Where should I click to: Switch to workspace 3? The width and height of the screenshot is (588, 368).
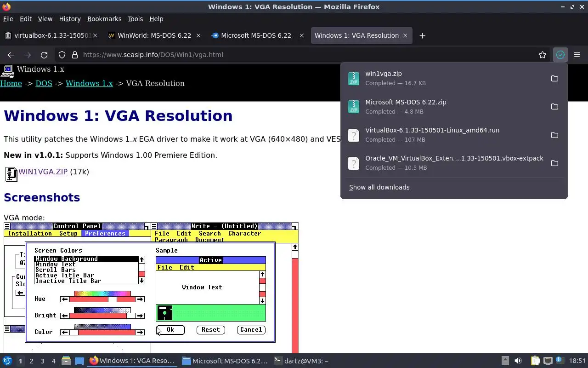[x=42, y=361]
